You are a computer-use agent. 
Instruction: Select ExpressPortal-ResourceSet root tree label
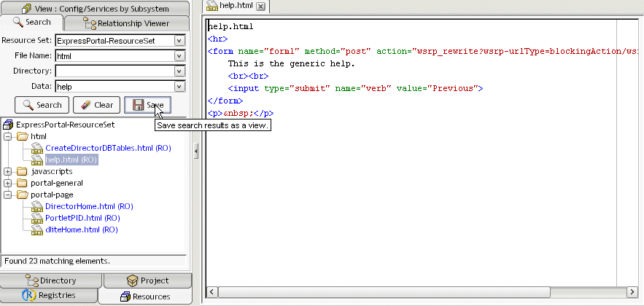click(66, 125)
